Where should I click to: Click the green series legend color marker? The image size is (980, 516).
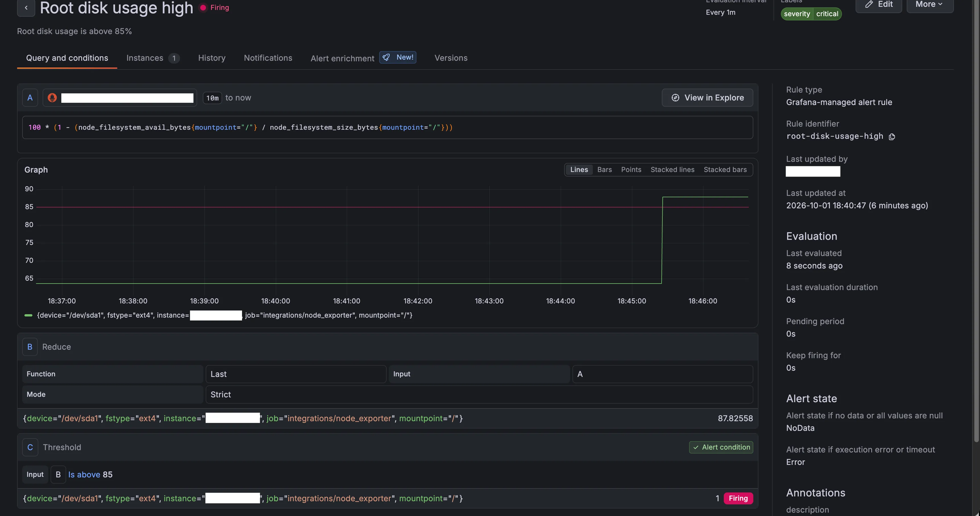(28, 315)
